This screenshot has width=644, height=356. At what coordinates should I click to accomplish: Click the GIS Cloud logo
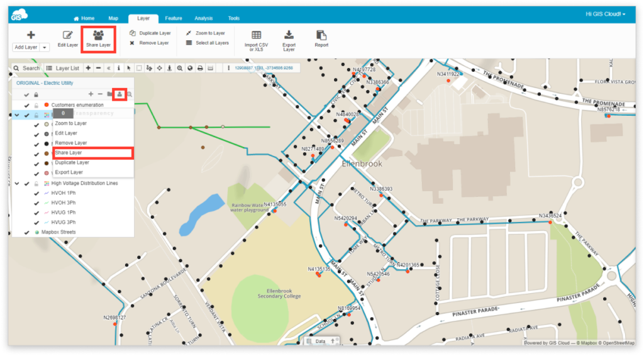tap(19, 15)
